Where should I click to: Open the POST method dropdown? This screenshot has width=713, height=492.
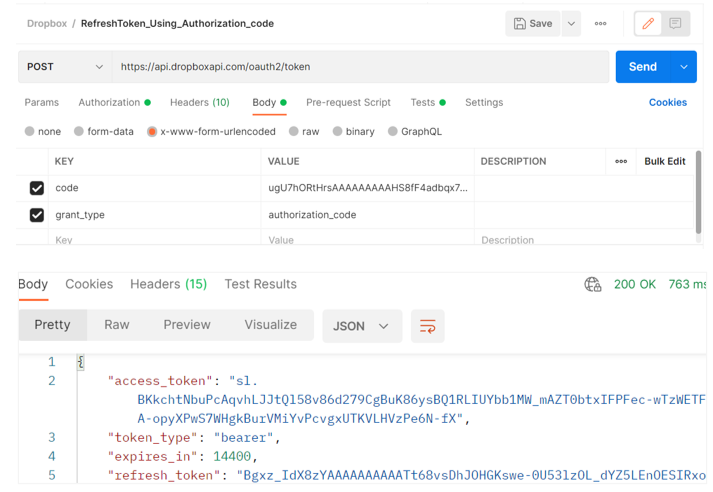tap(65, 67)
